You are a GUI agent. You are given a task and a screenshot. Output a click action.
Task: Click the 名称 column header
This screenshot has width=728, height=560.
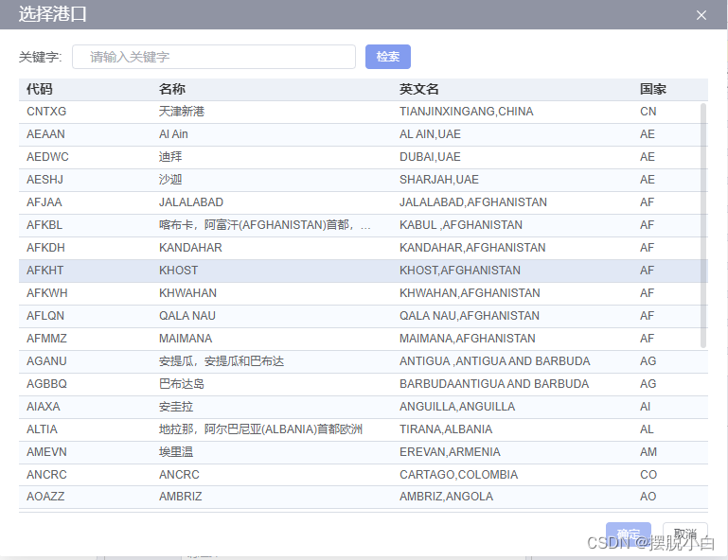(172, 89)
